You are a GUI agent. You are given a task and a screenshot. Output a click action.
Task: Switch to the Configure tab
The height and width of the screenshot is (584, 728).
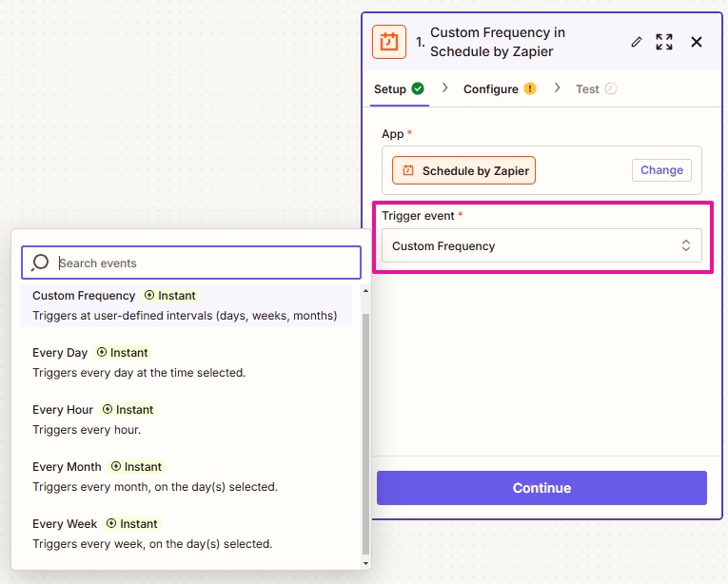(491, 89)
